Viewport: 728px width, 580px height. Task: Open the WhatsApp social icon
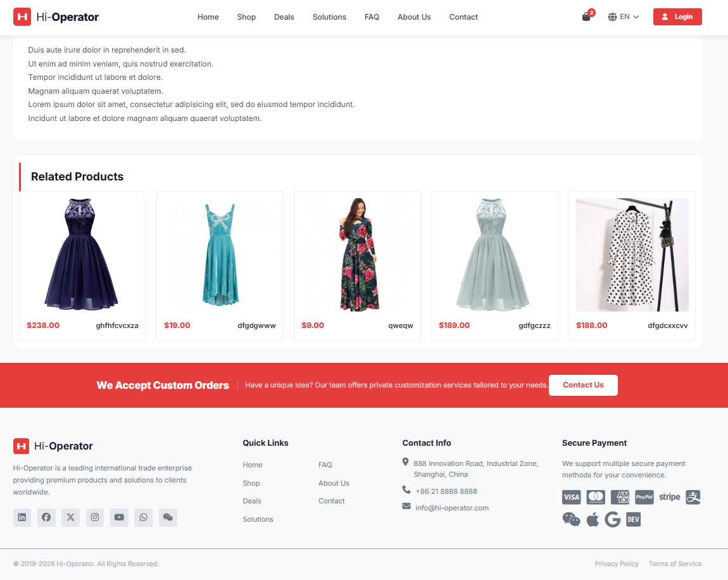pos(144,517)
